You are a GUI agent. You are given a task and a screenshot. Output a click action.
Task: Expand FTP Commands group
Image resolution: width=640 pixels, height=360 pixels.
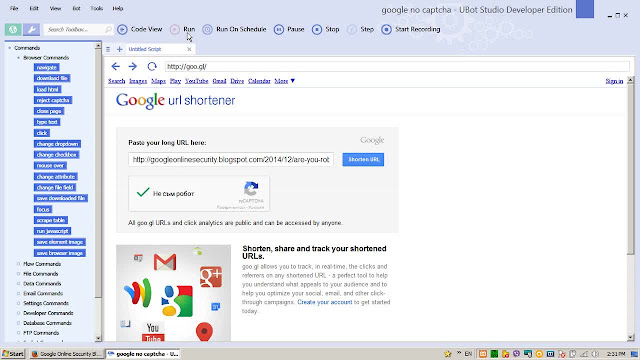coord(18,333)
